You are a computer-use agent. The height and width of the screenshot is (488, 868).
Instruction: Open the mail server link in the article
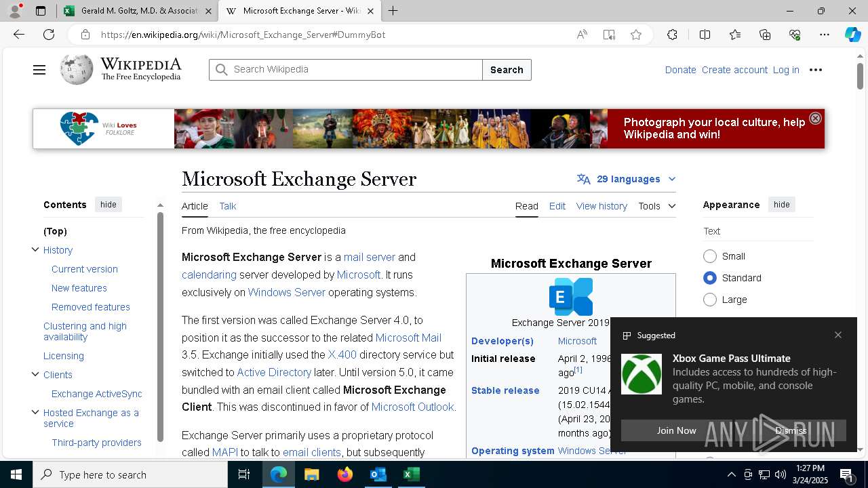tap(370, 257)
